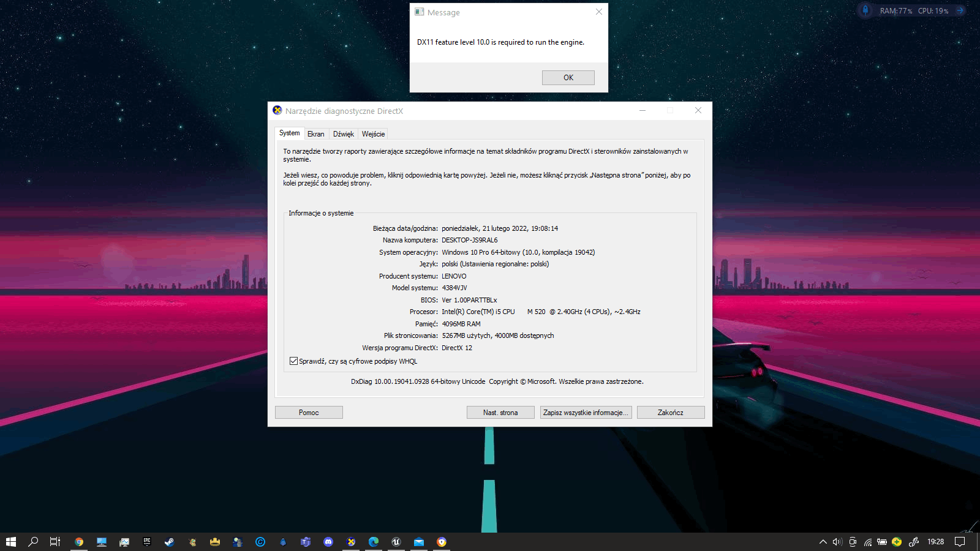Open the Dźwięk tab
Screen dimensions: 980x551
pyautogui.click(x=344, y=134)
